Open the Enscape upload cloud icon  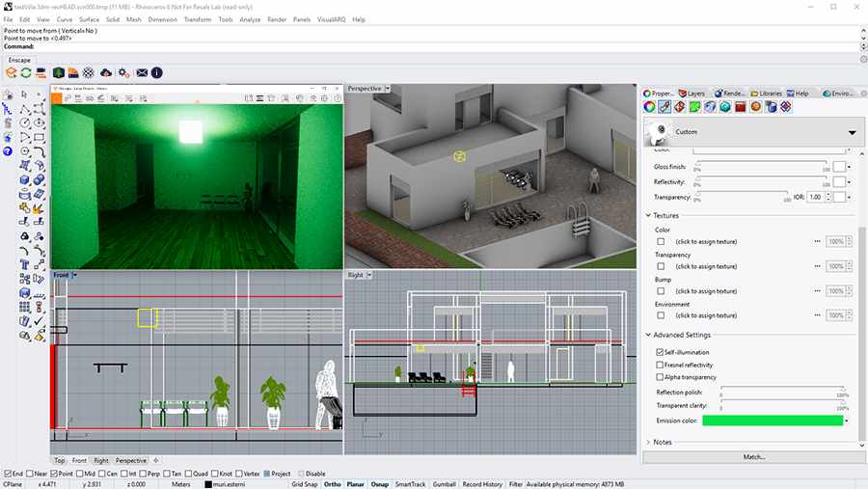click(x=106, y=72)
